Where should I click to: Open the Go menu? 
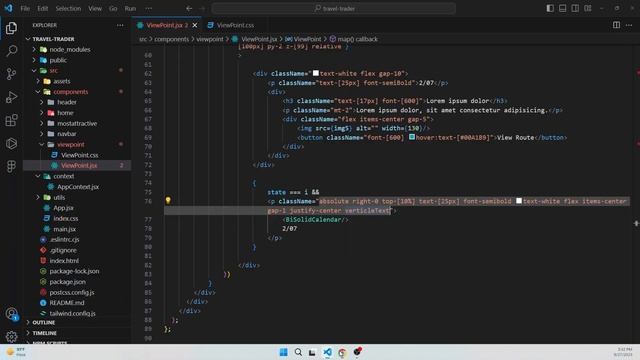tap(113, 8)
